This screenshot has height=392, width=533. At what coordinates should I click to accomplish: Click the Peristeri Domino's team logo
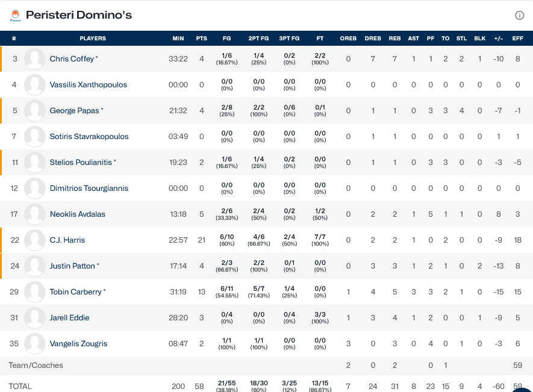pos(15,15)
